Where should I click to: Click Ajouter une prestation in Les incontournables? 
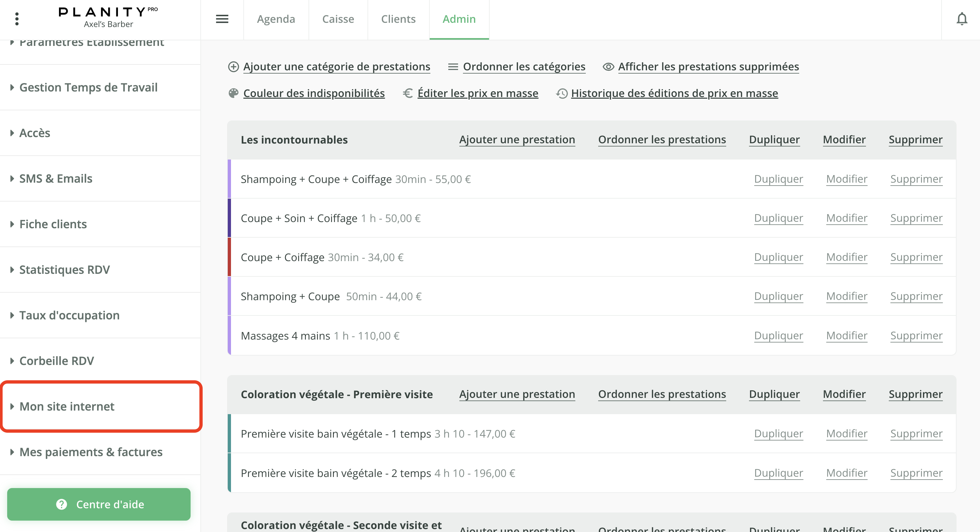click(x=517, y=140)
